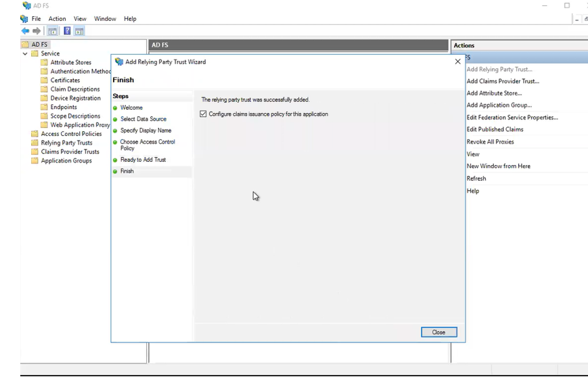Click the Relying Party Trusts folder icon
This screenshot has height=379, width=588.
pos(35,143)
